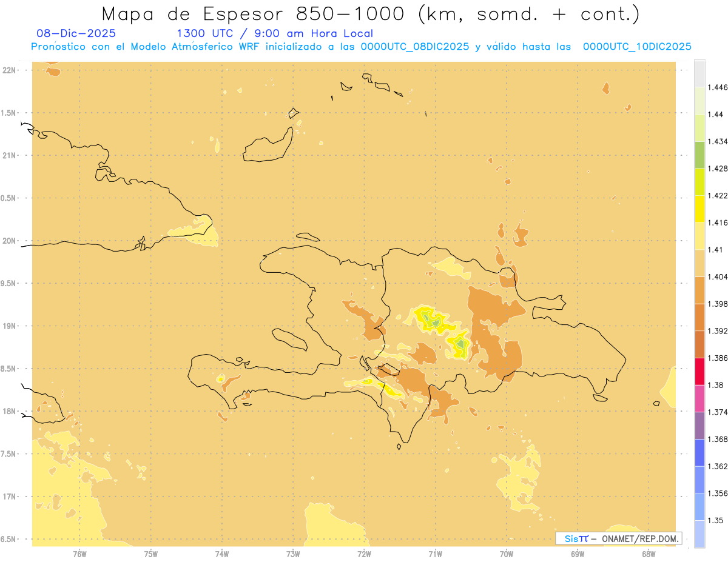Click the colorbar value 1.416
The height and width of the screenshot is (562, 728).
[718, 222]
